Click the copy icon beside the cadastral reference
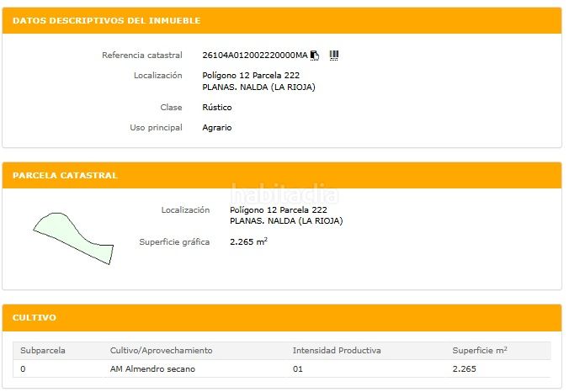Viewport: 569px width, 392px height. pyautogui.click(x=315, y=56)
